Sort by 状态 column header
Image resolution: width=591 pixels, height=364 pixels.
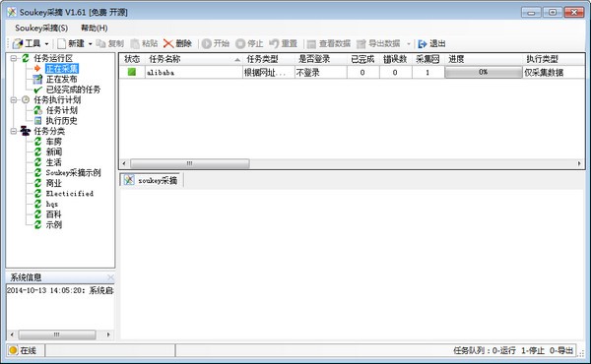[x=132, y=59]
